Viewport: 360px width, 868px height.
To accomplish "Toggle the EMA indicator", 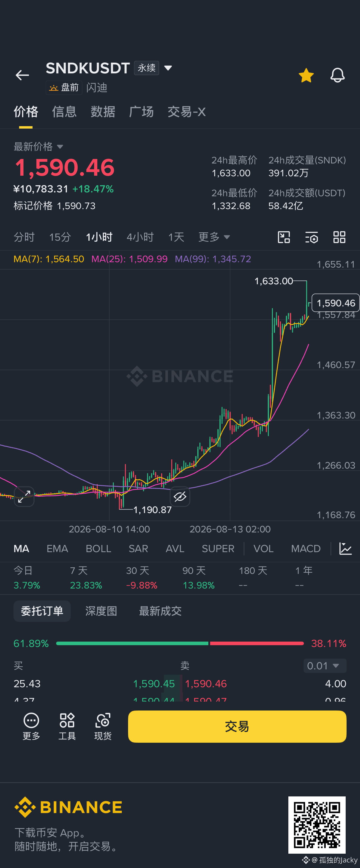I will coord(57,549).
